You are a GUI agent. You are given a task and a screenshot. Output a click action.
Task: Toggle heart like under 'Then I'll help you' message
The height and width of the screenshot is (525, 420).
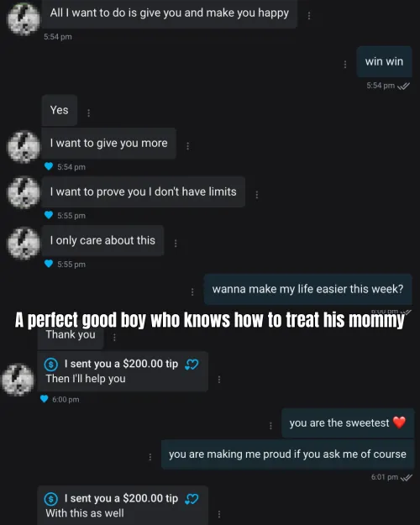click(44, 398)
